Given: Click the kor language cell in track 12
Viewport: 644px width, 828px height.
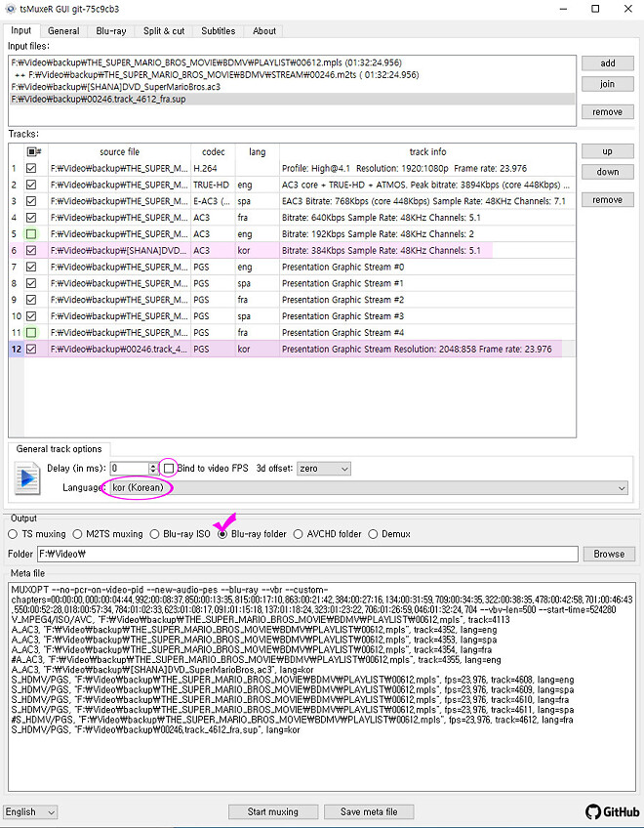Looking at the screenshot, I should click(x=257, y=349).
